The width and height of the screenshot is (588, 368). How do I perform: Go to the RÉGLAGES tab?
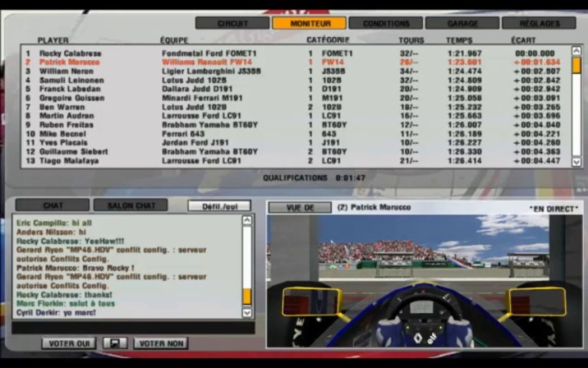(x=539, y=23)
